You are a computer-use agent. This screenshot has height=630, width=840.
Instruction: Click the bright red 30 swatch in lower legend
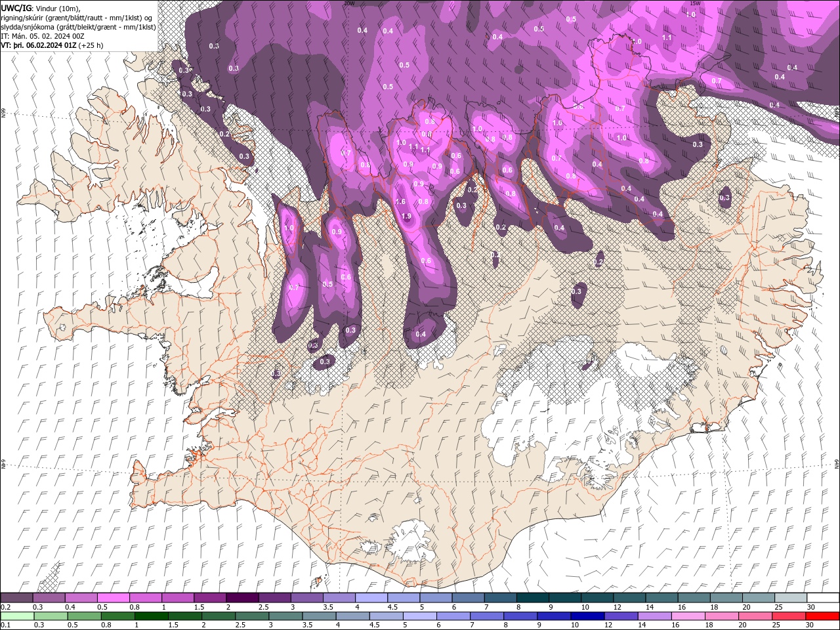pos(822,616)
